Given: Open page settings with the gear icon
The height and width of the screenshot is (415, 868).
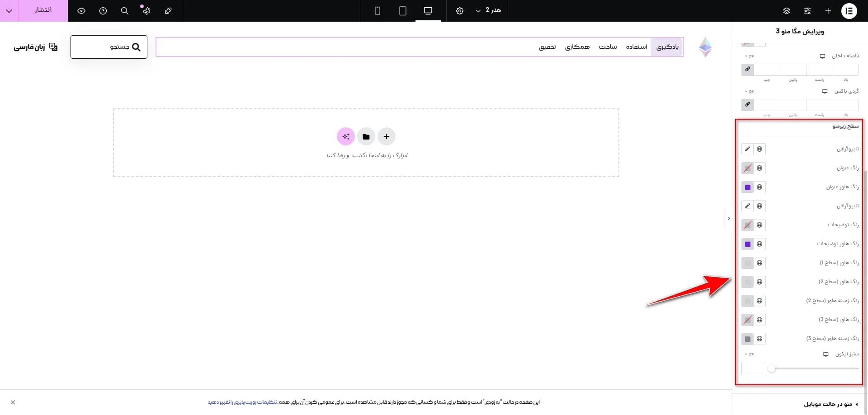Looking at the screenshot, I should pos(460,11).
